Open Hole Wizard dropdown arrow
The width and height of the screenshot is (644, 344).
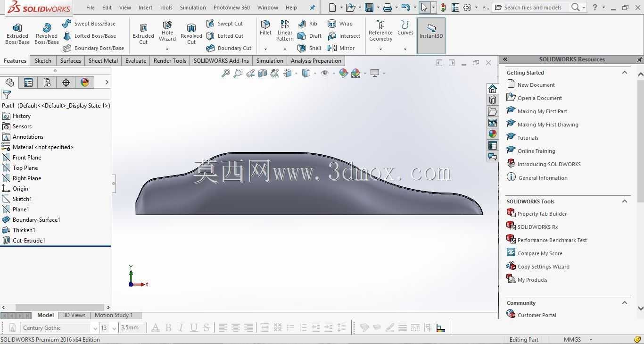point(167,49)
